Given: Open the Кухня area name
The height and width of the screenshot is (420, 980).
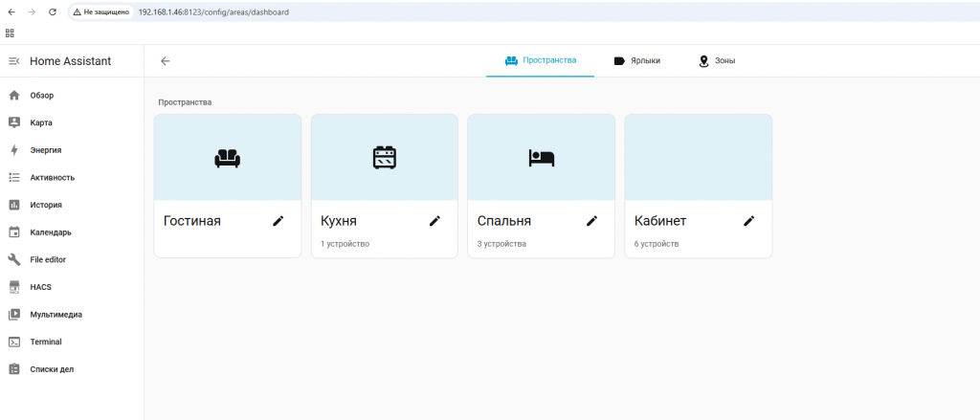Looking at the screenshot, I should 339,221.
